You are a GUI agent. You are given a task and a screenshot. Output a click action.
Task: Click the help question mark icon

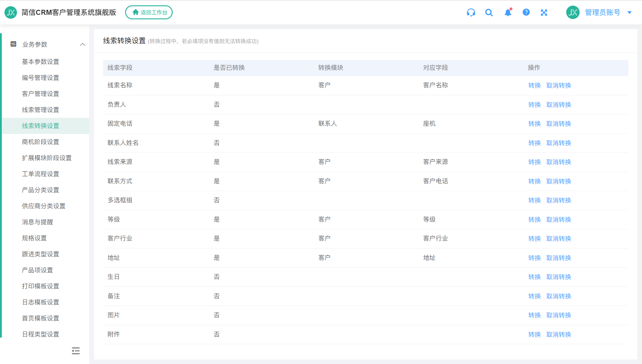click(x=526, y=12)
